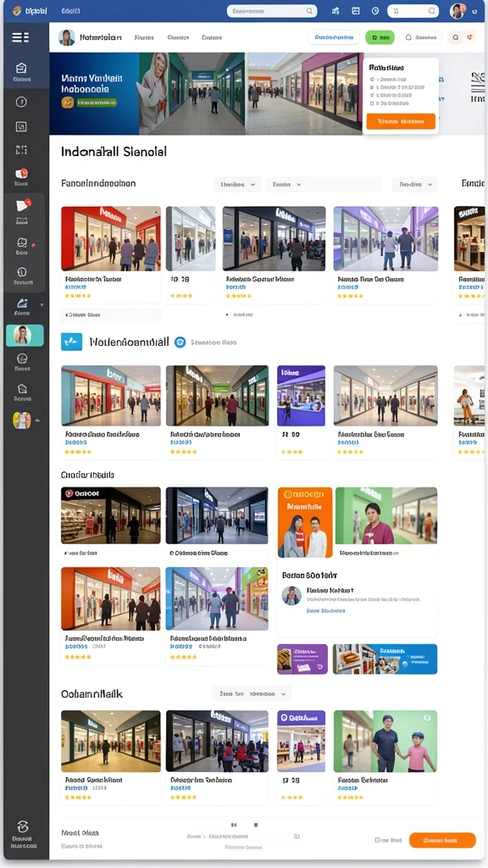Screen dimensions: 488x868
Task: Click the heart icon in the page header
Action: coord(470,37)
